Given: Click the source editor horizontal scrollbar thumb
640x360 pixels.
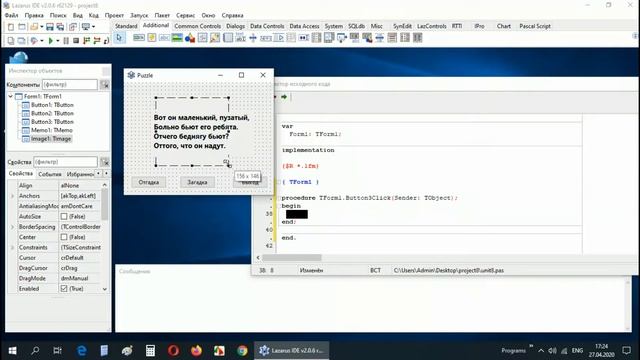Looking at the screenshot, I should pos(292,258).
